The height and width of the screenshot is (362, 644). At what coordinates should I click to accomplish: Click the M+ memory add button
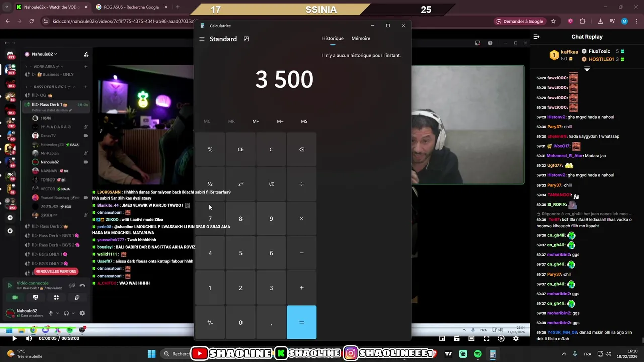tap(256, 121)
